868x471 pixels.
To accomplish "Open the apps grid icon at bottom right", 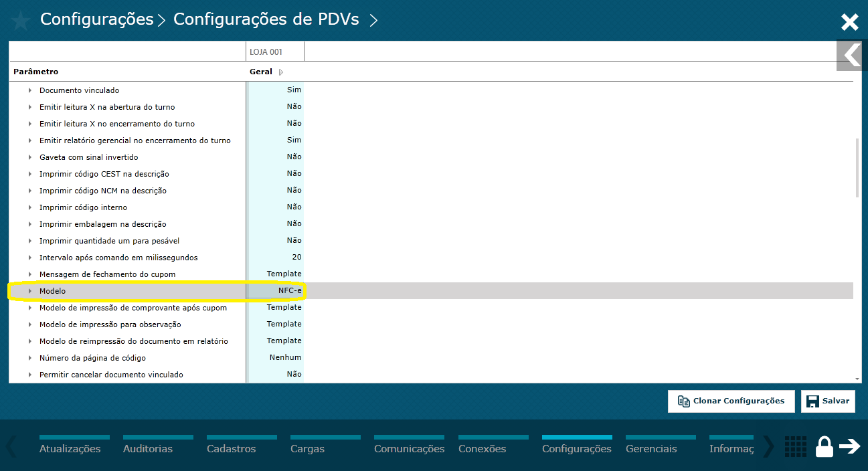I will coord(795,446).
